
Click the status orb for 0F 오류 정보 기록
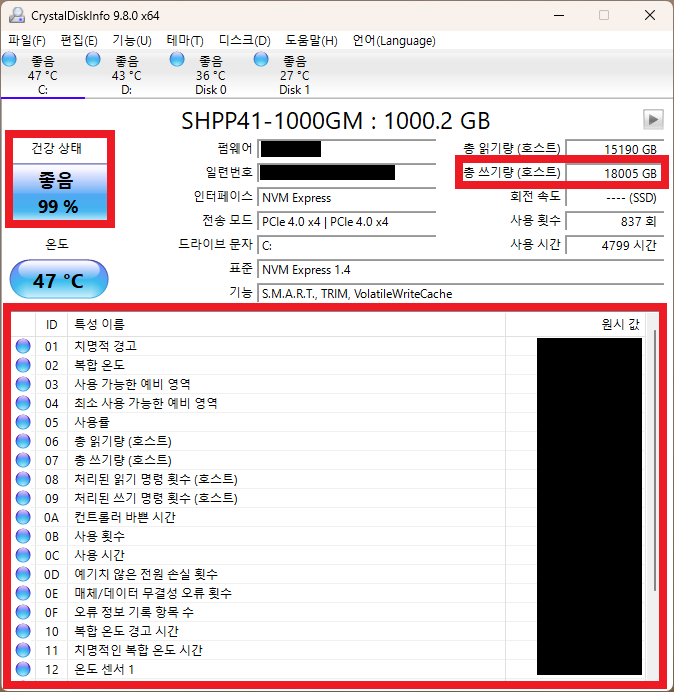tap(23, 612)
